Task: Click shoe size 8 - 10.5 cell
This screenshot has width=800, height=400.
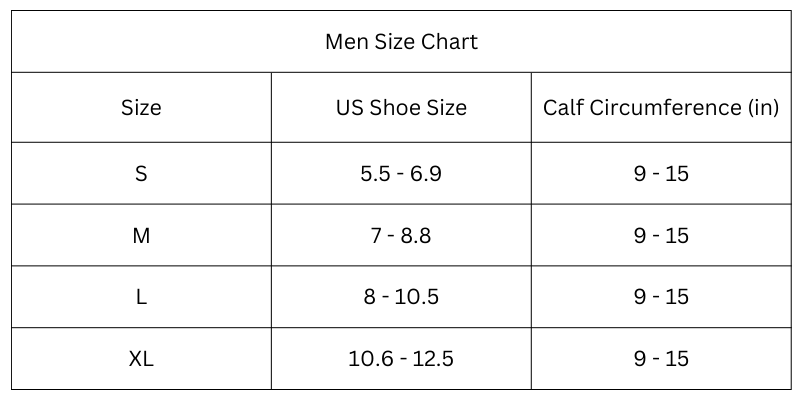Action: point(401,297)
